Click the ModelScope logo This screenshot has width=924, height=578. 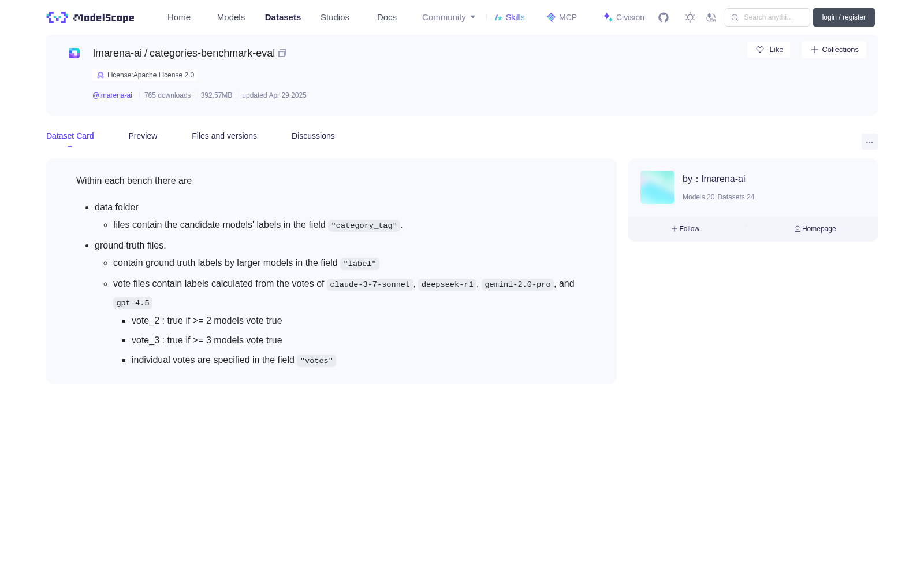pos(90,17)
